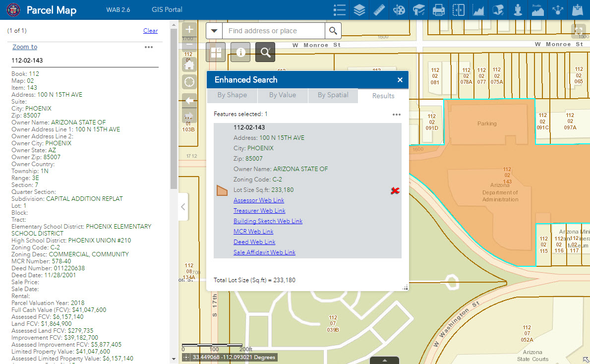Open the Elevation Profile tool
The height and width of the screenshot is (364, 590).
pyautogui.click(x=538, y=10)
